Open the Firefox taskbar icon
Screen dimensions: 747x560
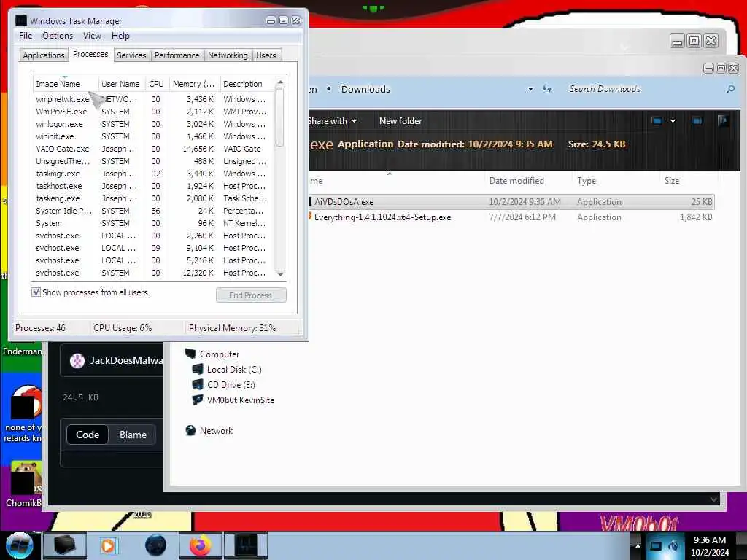(x=200, y=545)
